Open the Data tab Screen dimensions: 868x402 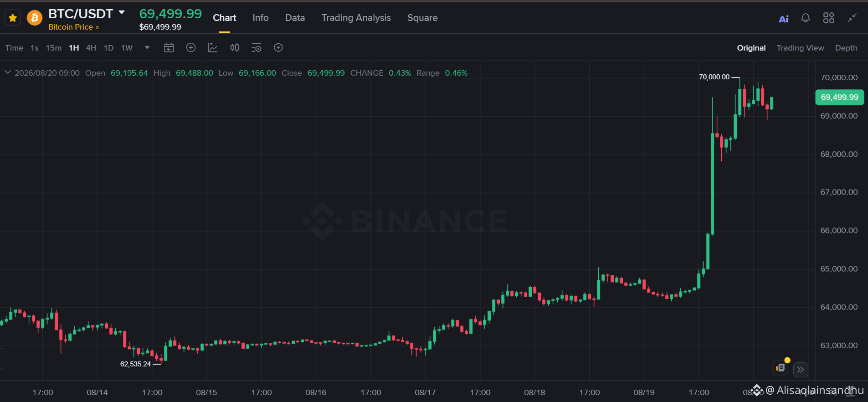[295, 18]
